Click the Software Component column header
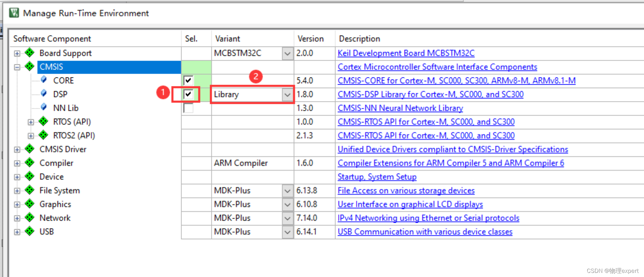 click(95, 39)
